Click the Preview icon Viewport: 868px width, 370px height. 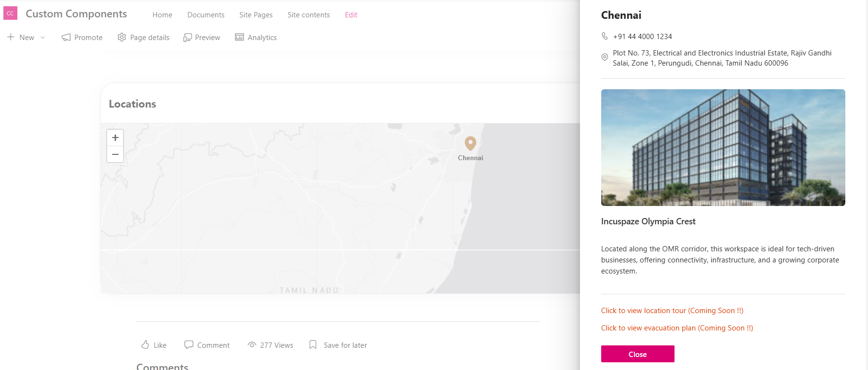click(x=188, y=37)
